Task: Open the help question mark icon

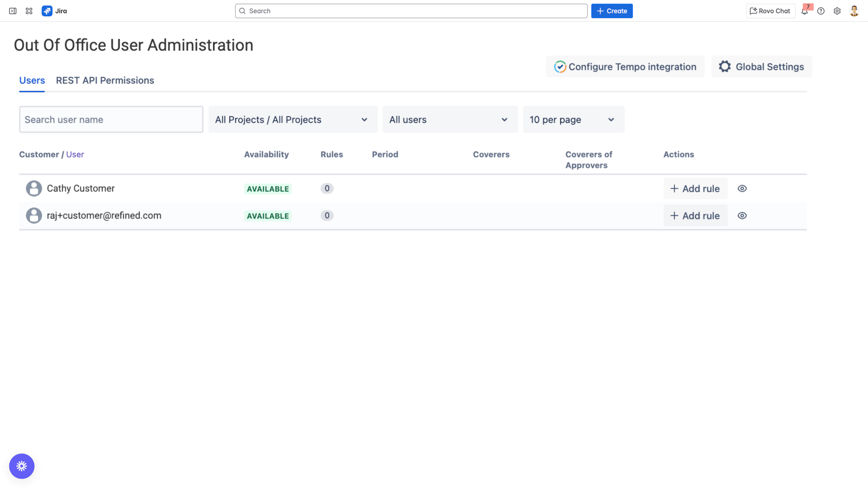Action: (821, 11)
